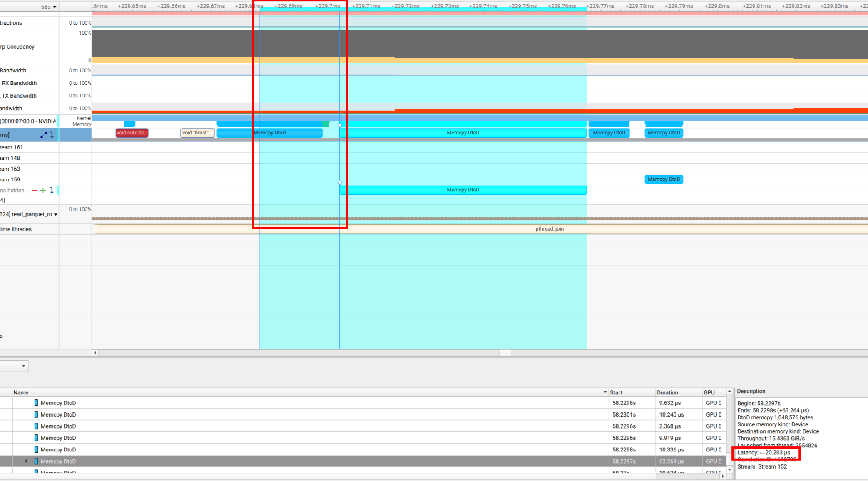This screenshot has height=481, width=868.
Task: Click the red minus show-fewer-streams icon
Action: (35, 191)
